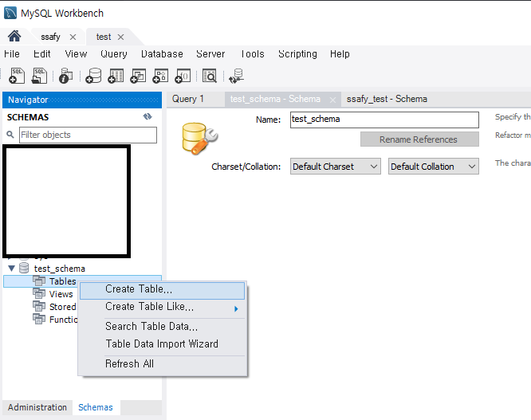
Task: Choose Create Table... from context menu
Action: pyautogui.click(x=162, y=291)
